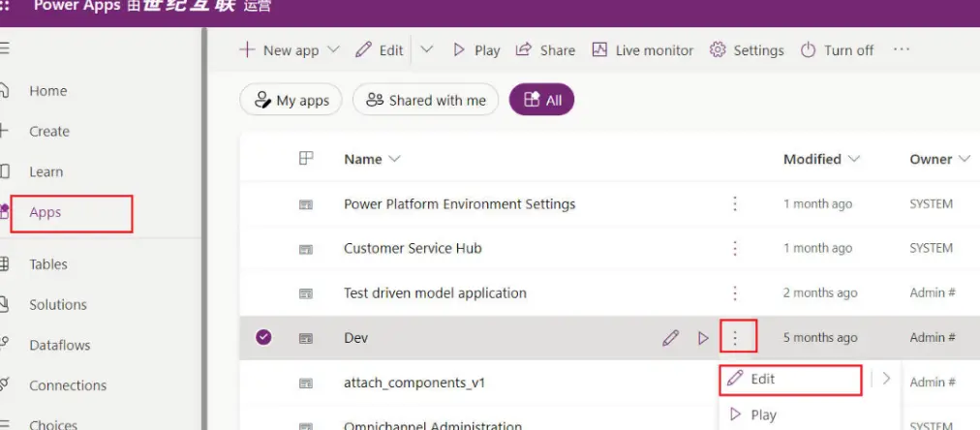The image size is (980, 430).
Task: Deselect the Dev app row checkmark
Action: click(263, 338)
